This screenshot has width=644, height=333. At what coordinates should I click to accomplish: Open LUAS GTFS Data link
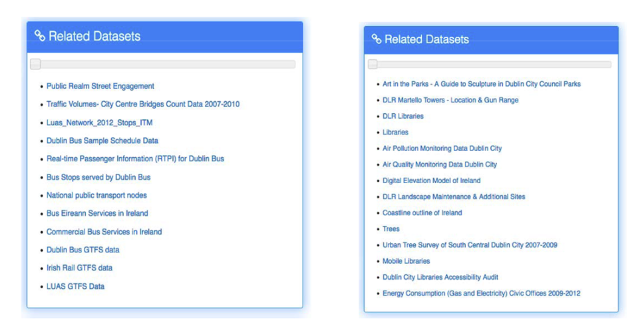pos(75,286)
